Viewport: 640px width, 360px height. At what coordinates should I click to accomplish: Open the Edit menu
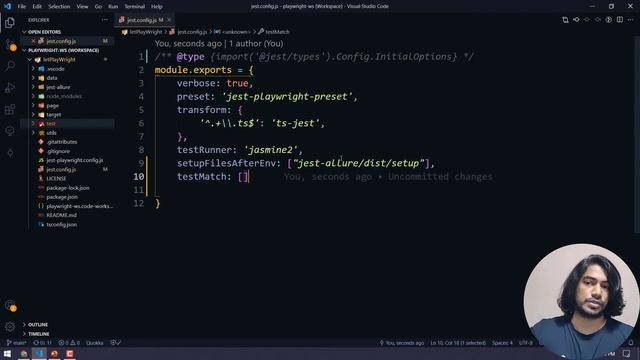tap(37, 7)
